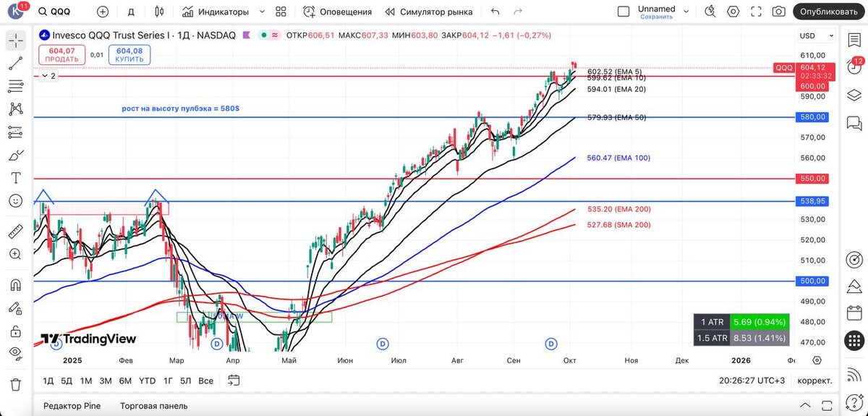
Task: Open the time axis settings gear
Action: click(x=817, y=360)
